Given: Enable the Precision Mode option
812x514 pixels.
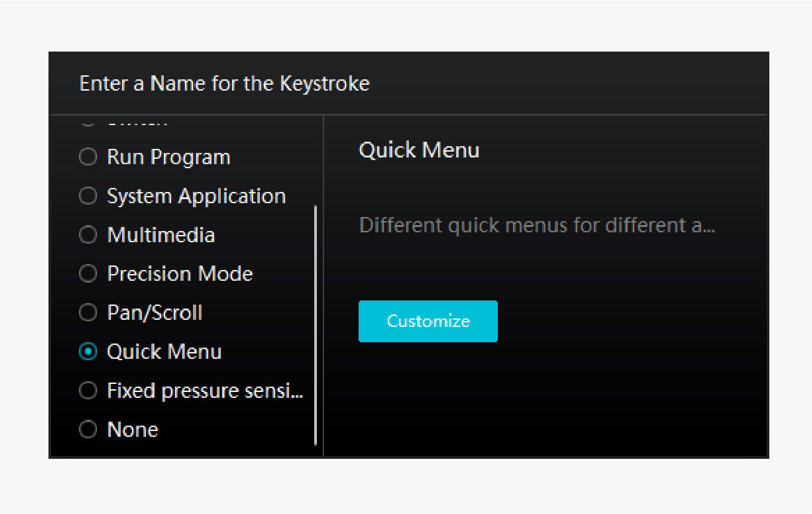Looking at the screenshot, I should [x=88, y=274].
